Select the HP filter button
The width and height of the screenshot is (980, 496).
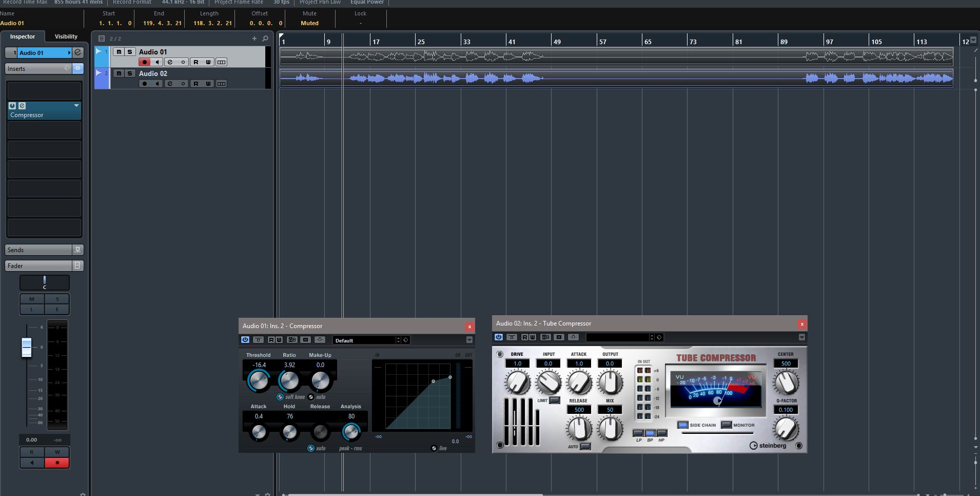(x=662, y=433)
